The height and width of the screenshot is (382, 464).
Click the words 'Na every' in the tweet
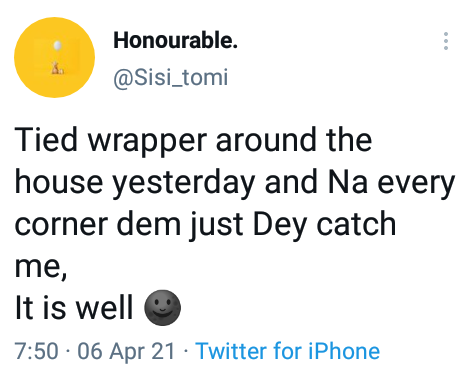391,183
